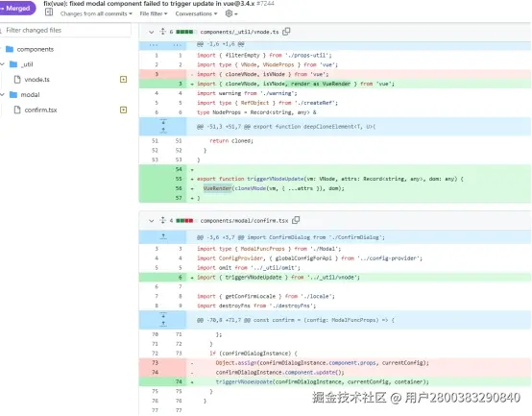Expand all lines of confirm.tsx diff
532x416 pixels.
[x=163, y=220]
